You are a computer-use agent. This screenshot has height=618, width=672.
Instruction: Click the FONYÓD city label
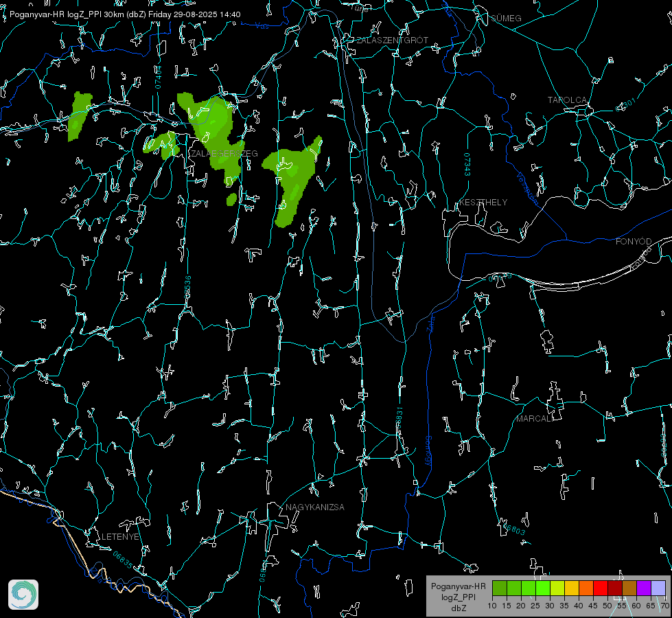(634, 242)
